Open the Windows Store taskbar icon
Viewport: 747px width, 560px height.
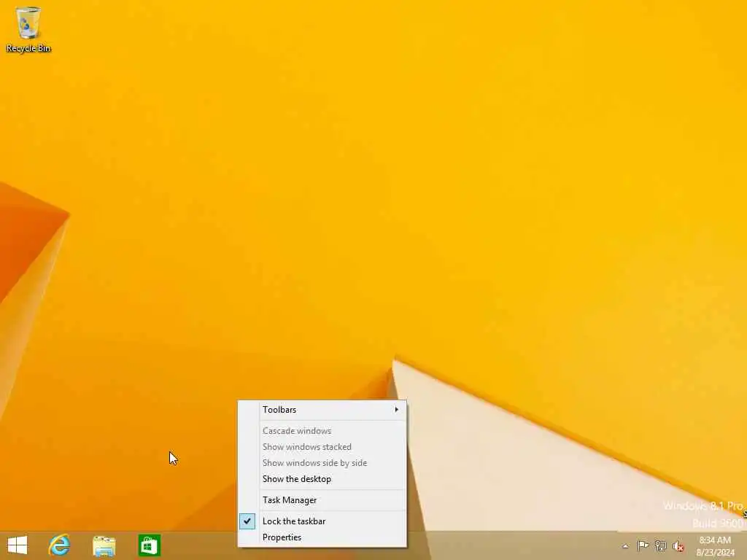tap(149, 545)
